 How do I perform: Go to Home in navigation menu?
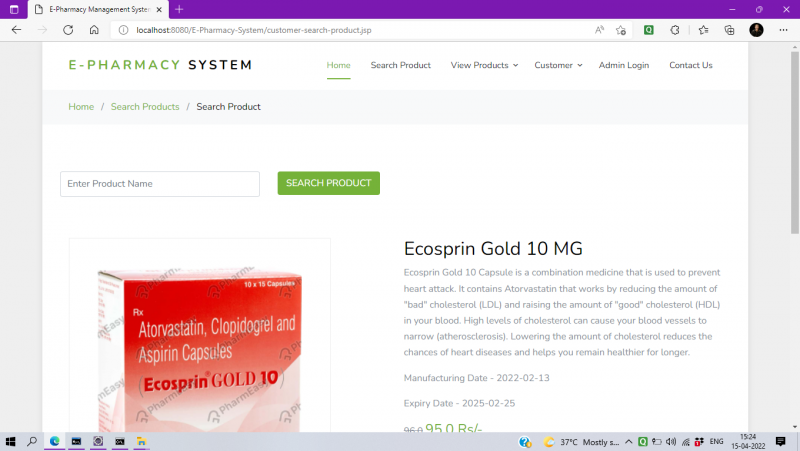338,65
